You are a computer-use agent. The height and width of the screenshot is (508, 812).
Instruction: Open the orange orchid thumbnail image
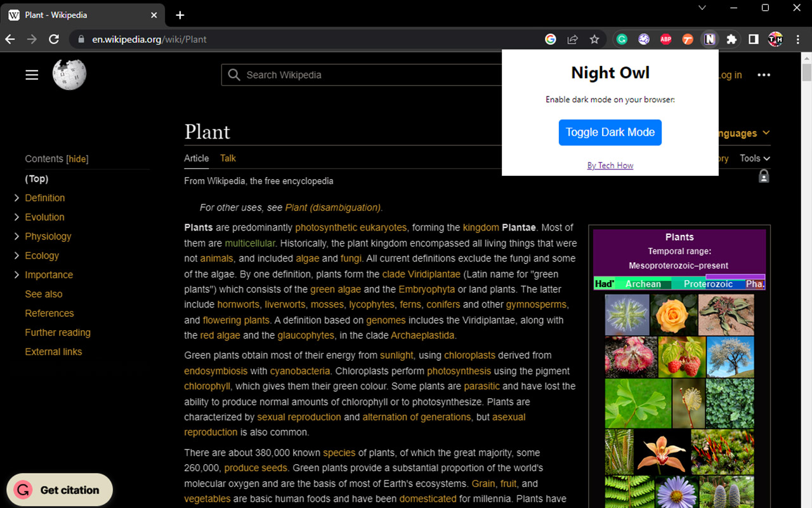pos(661,451)
